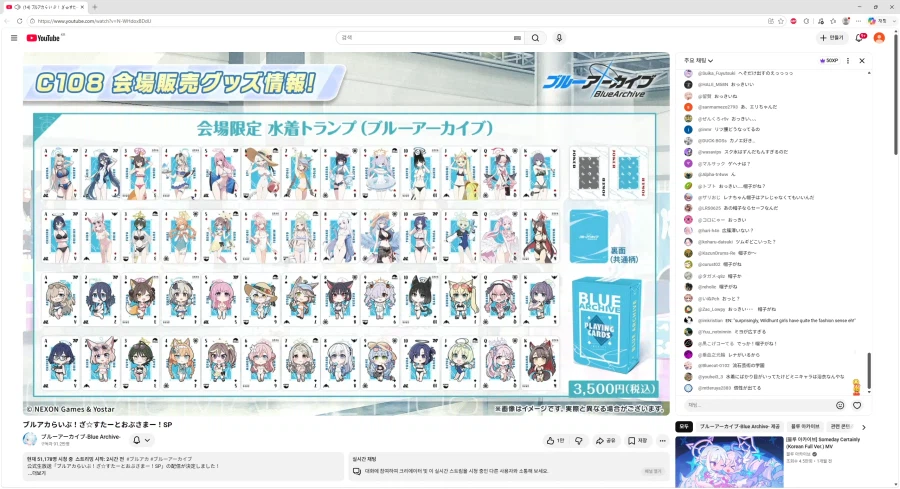Click the search magnifier button

coord(535,38)
